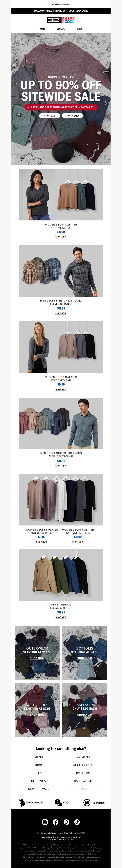The image size is (122, 868).
Task: Select MEN in the top navigation
Action: click(x=42, y=29)
